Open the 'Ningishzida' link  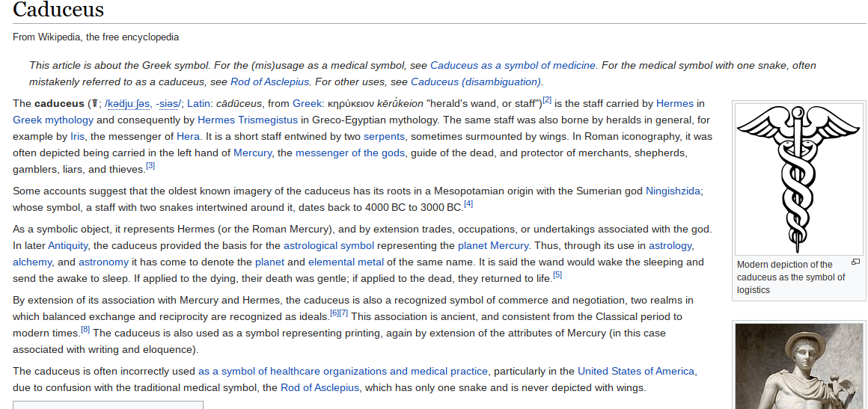coord(673,191)
